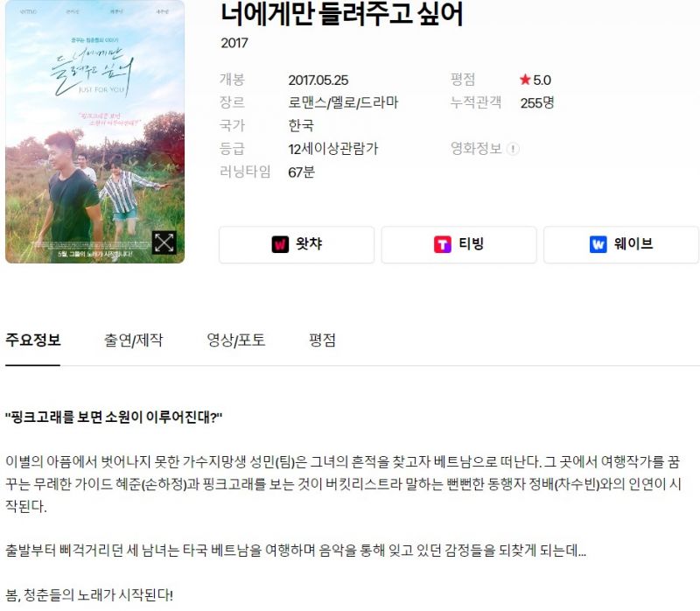
Task: Open the 왓챠 streaming button
Action: point(297,245)
